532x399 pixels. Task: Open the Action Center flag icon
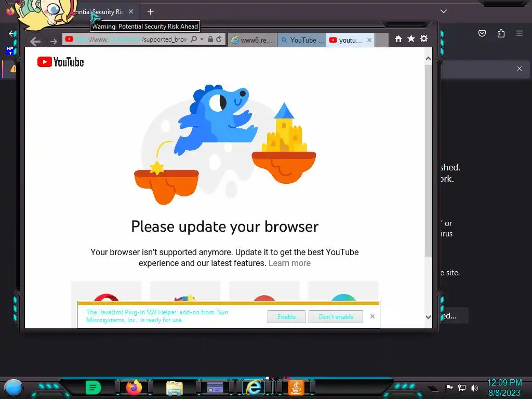[x=449, y=388]
